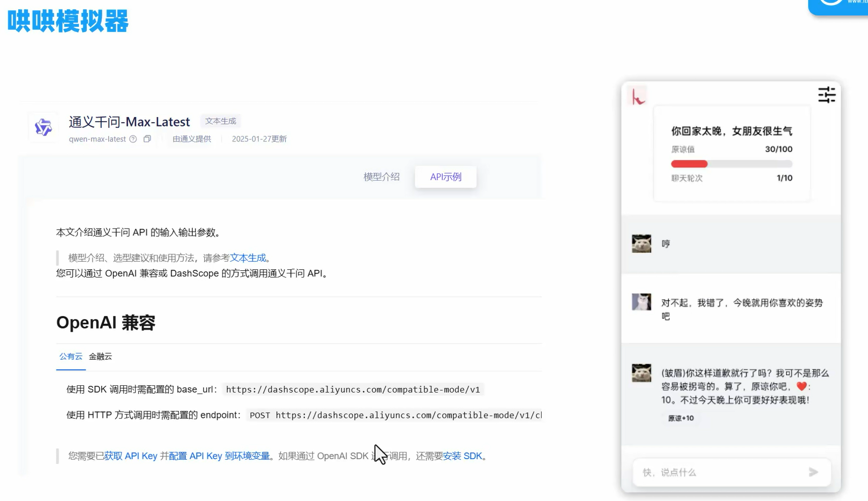Click the settings sliders icon in chat panel
Viewport: 868px width, 501px height.
826,95
